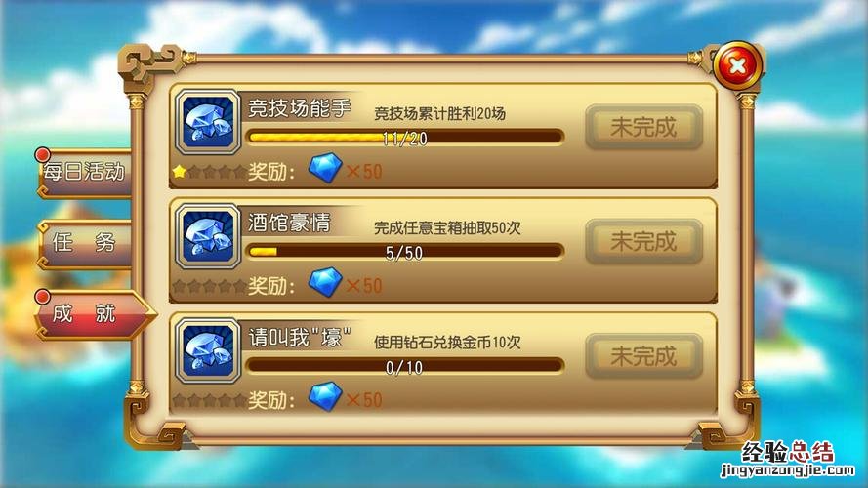This screenshot has height=488, width=868.
Task: Click the empty star rating of 酒馆豪情
Action: (x=209, y=286)
